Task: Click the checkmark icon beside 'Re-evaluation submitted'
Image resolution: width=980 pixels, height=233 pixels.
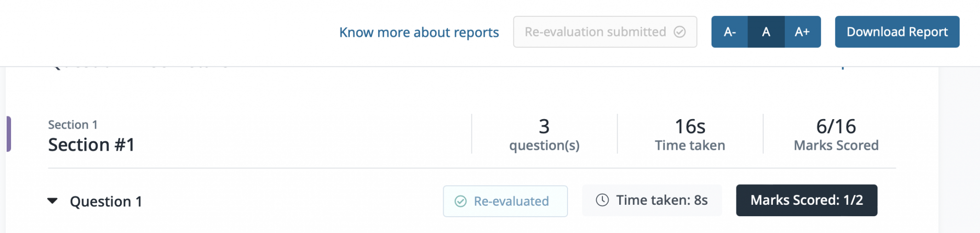Action: point(679,32)
